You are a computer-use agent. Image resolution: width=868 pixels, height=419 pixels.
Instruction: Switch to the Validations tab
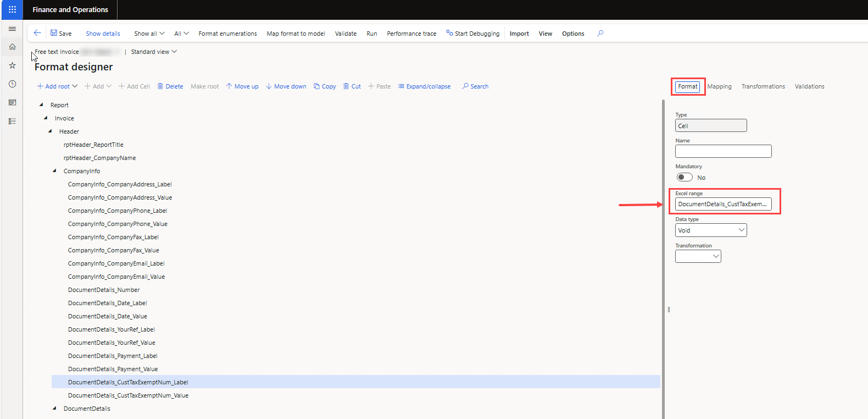[x=809, y=86]
